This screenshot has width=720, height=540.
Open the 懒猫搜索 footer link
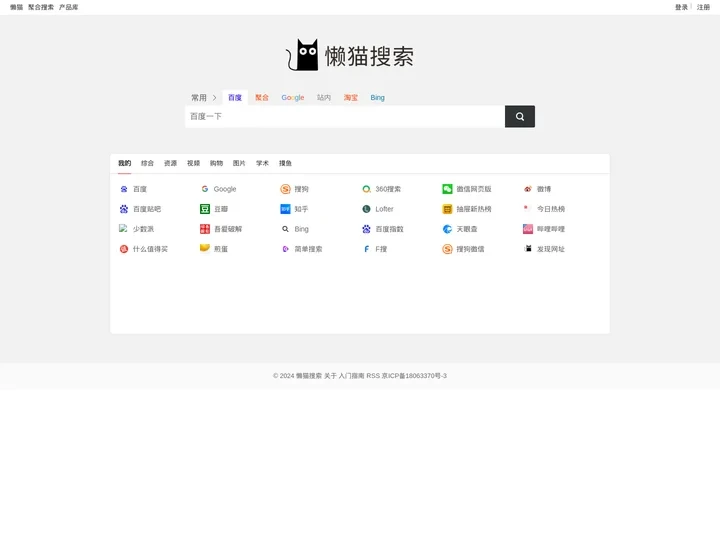tap(309, 376)
